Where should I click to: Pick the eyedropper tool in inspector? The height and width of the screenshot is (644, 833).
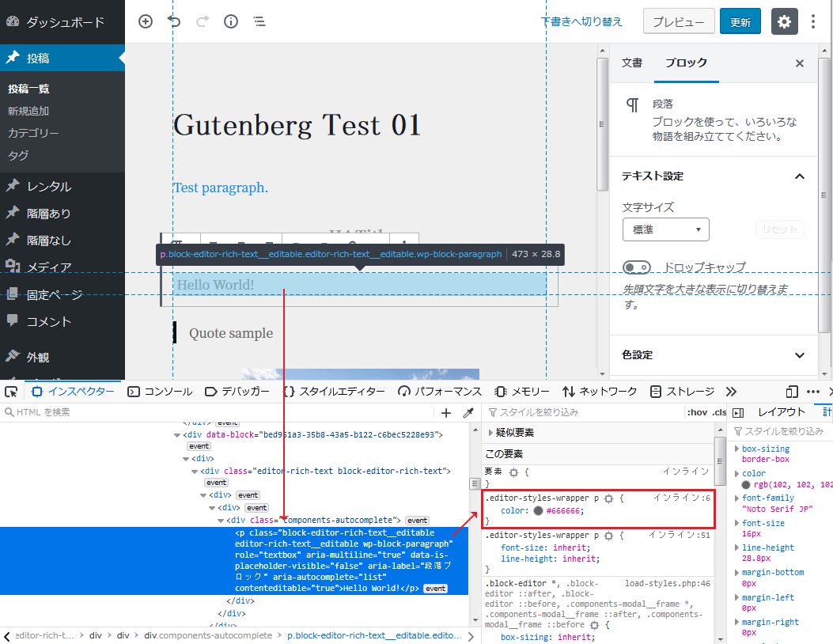point(468,412)
